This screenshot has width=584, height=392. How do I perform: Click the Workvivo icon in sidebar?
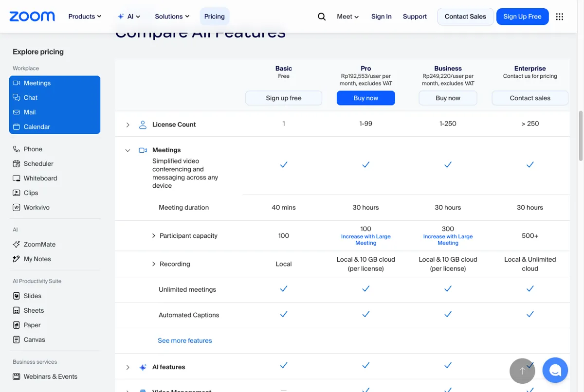pos(17,208)
